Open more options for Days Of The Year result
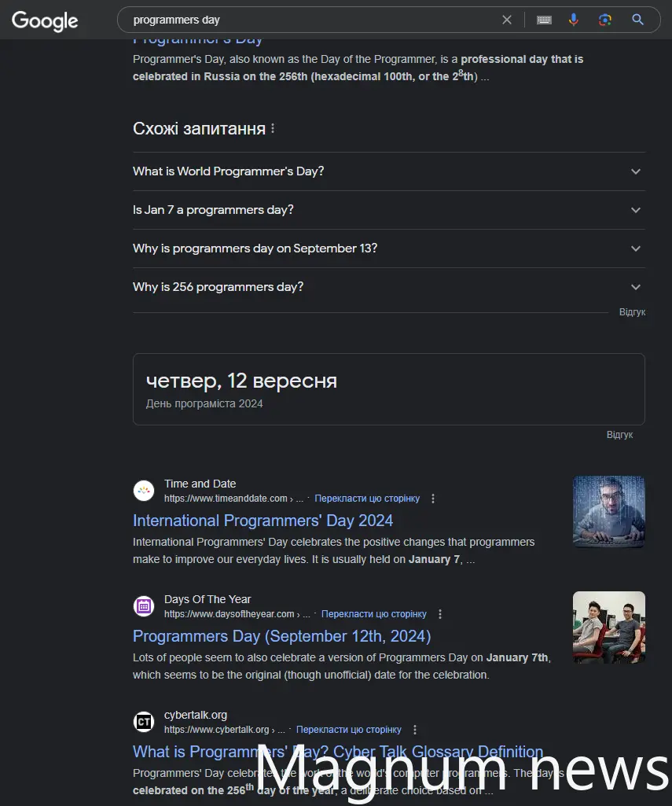This screenshot has width=672, height=806. 440,614
